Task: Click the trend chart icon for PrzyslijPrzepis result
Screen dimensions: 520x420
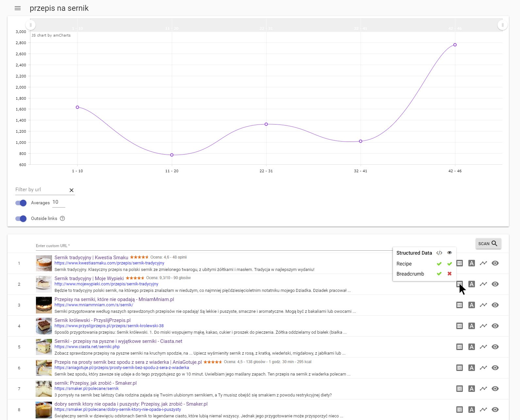Action: pyautogui.click(x=483, y=326)
